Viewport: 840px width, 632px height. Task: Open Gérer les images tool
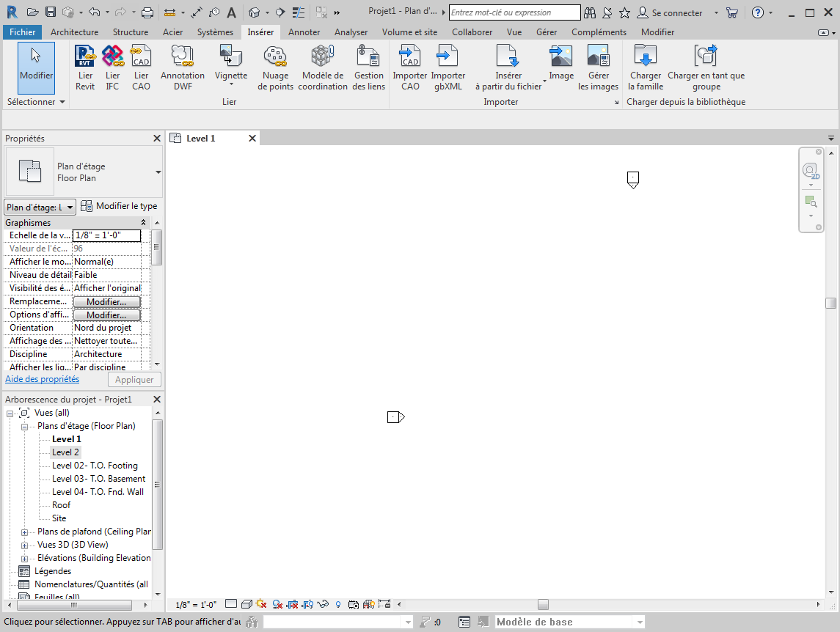point(598,67)
